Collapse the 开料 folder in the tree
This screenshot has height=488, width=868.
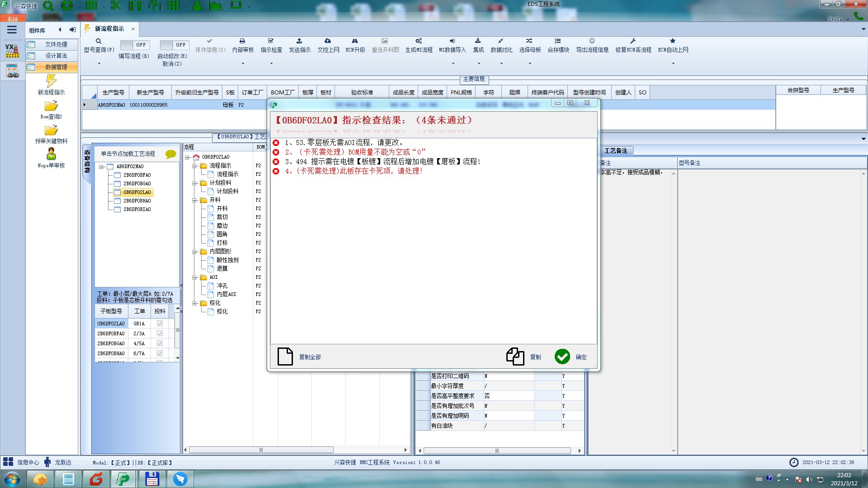coord(195,200)
